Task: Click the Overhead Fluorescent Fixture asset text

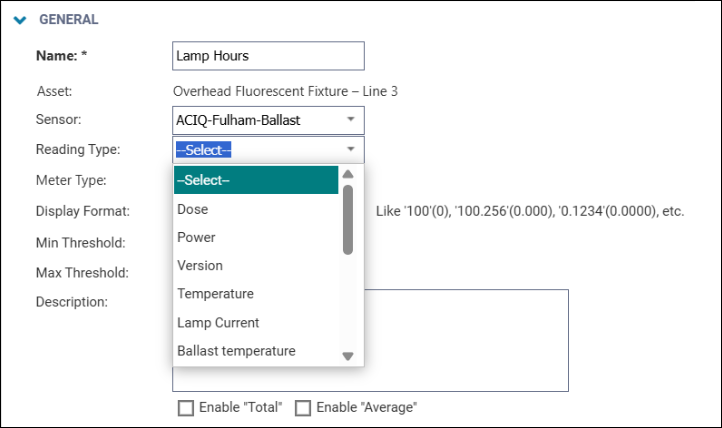Action: (285, 91)
